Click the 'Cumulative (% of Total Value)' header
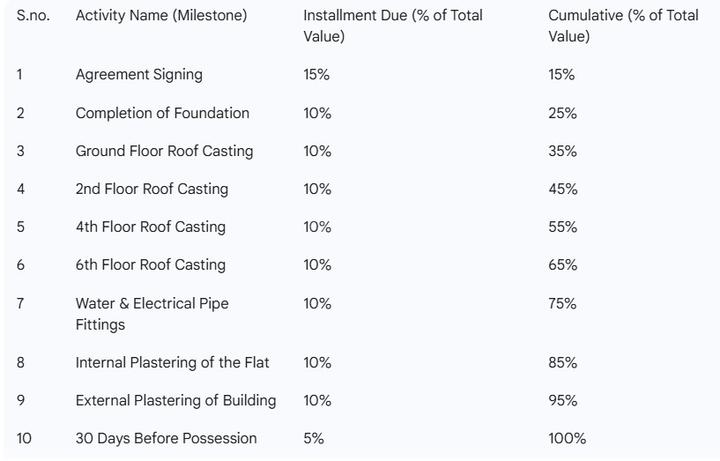The height and width of the screenshot is (461, 720). click(623, 26)
